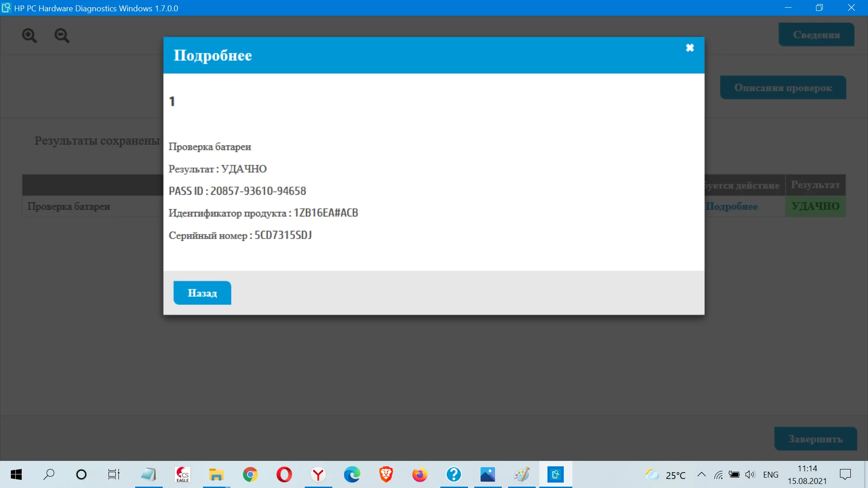
Task: Open the volume speaker tray icon
Action: (750, 474)
